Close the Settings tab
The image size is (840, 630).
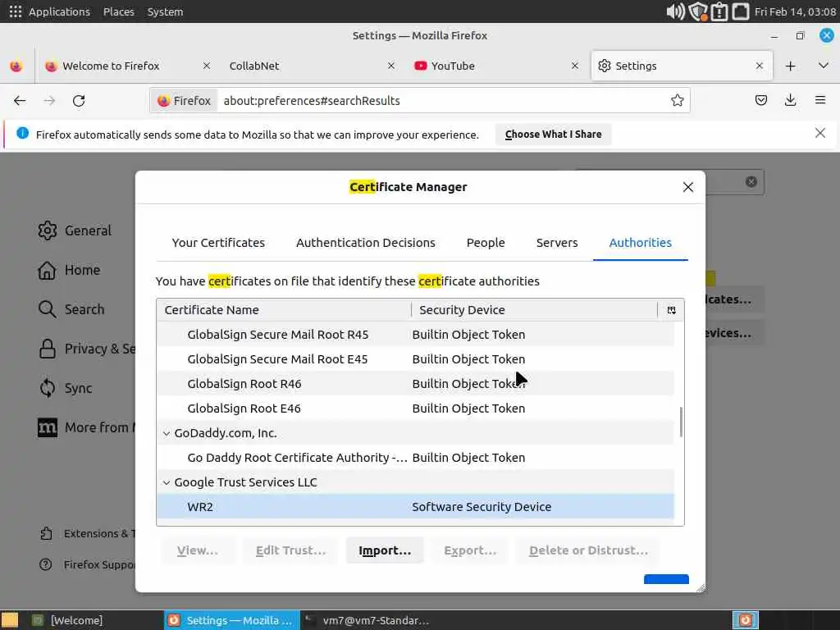[x=759, y=66]
